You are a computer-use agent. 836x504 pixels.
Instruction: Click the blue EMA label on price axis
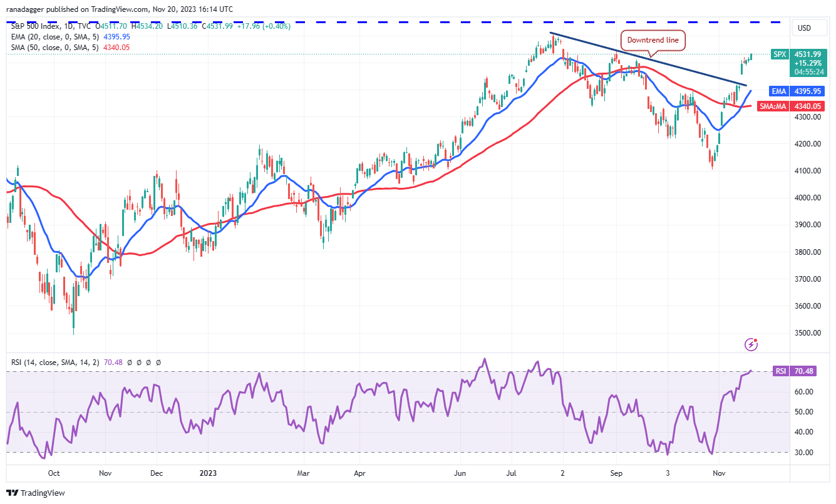(779, 91)
